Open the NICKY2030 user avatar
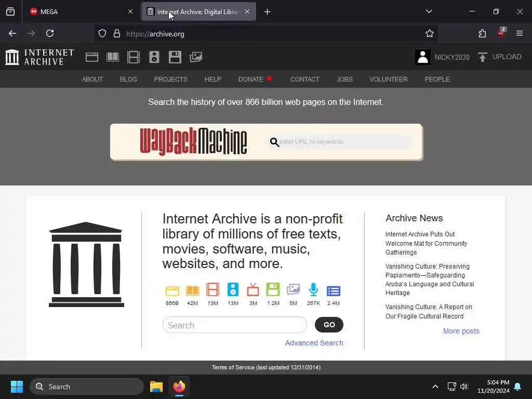Image resolution: width=532 pixels, height=399 pixels. click(423, 57)
